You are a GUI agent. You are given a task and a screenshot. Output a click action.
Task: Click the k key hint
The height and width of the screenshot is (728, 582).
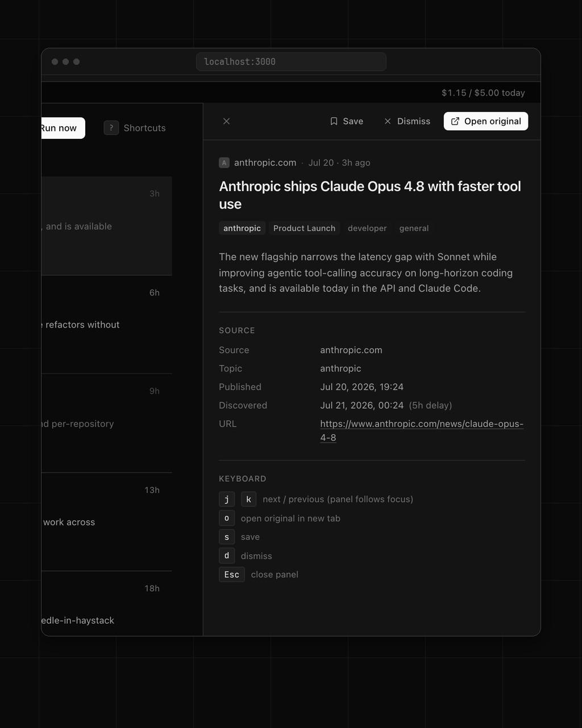pyautogui.click(x=249, y=499)
